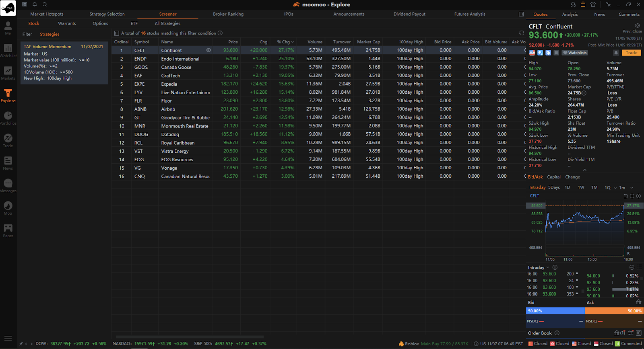Viewport: 644px width, 349px height.
Task: Open the Strategy Selection tab
Action: click(107, 14)
